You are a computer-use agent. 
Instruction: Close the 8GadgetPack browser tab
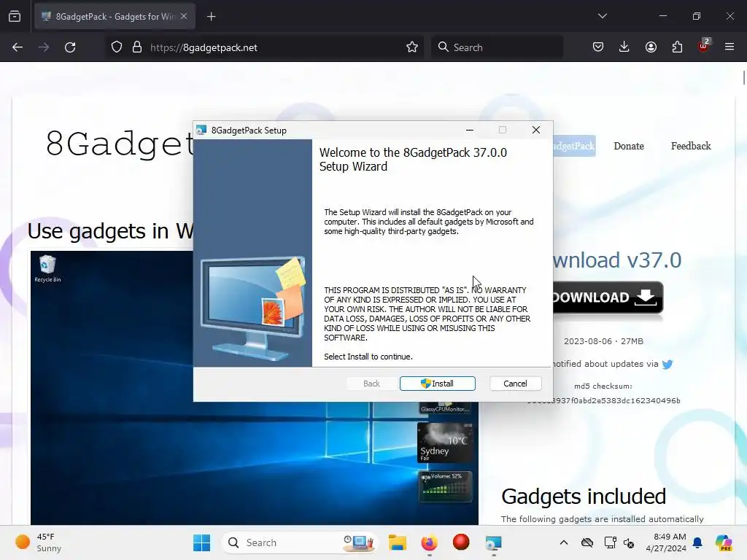point(184,17)
